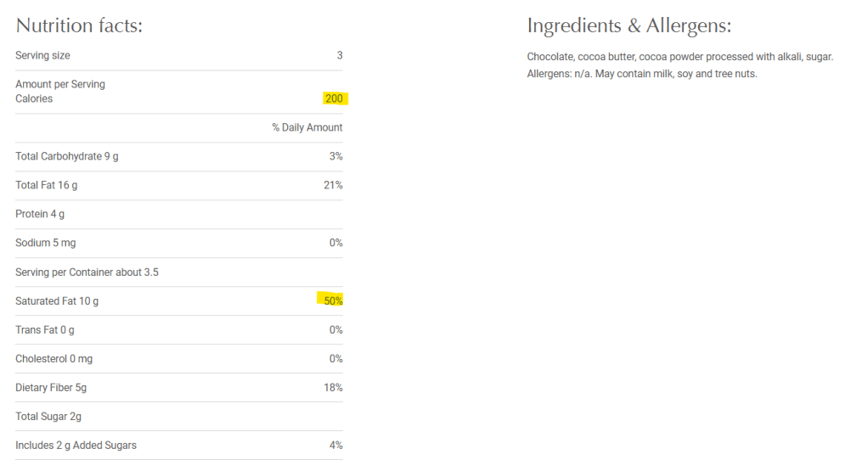Click the 18% value for Dietary Fiber
The image size is (868, 460).
[333, 388]
